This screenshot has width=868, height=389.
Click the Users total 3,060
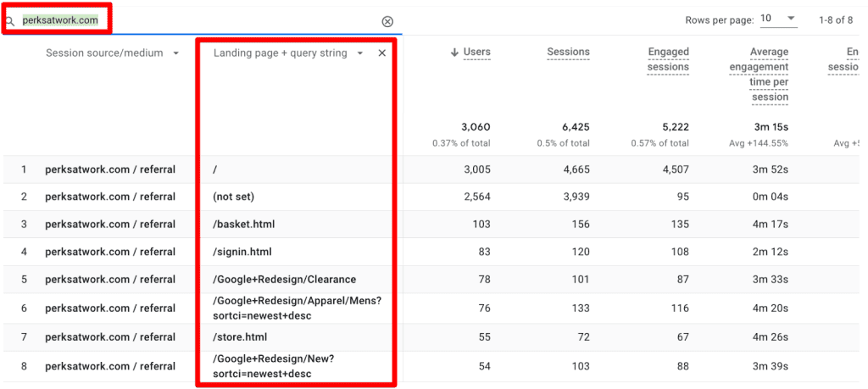click(x=476, y=127)
